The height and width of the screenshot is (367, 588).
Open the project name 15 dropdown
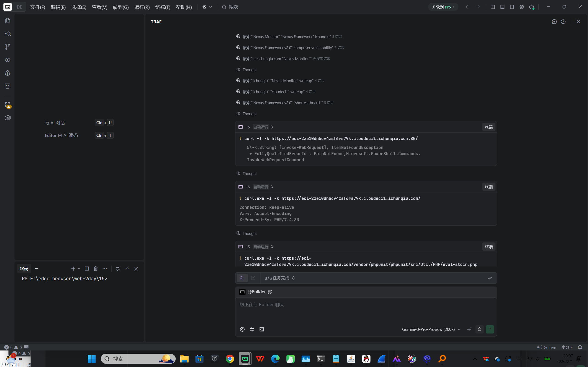tap(207, 7)
